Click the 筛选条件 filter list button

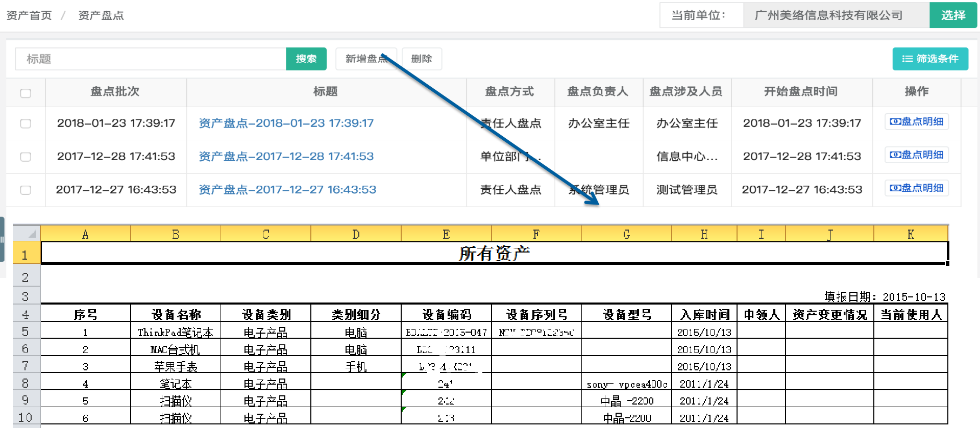coord(929,59)
